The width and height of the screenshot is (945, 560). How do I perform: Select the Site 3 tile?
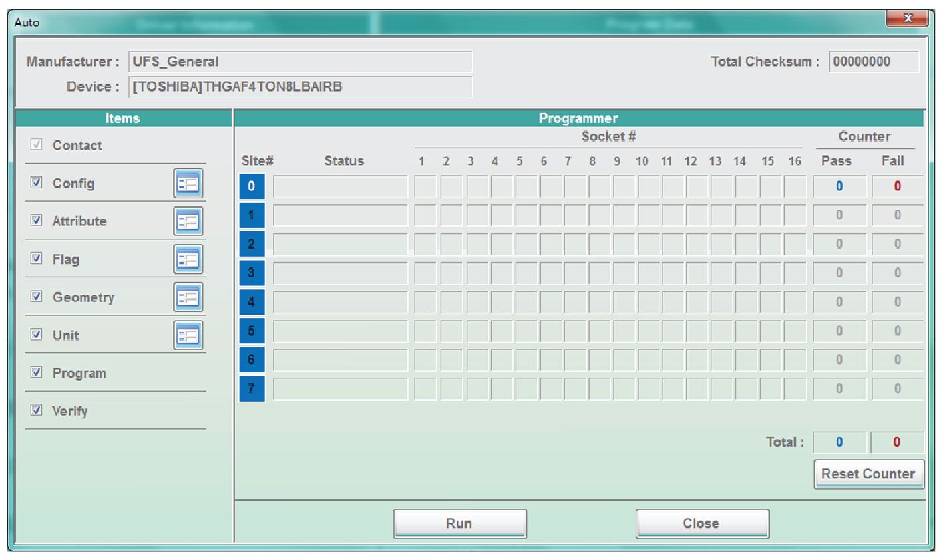click(x=255, y=273)
